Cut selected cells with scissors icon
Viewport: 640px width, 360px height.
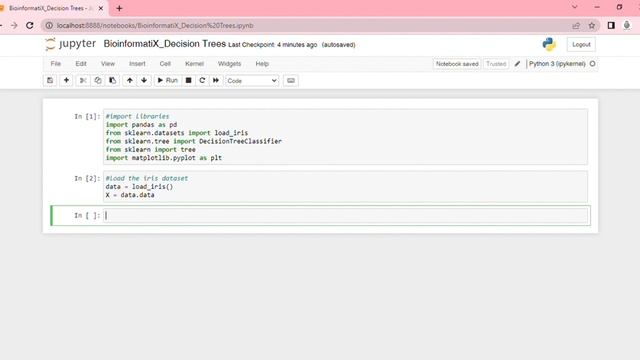pyautogui.click(x=83, y=80)
